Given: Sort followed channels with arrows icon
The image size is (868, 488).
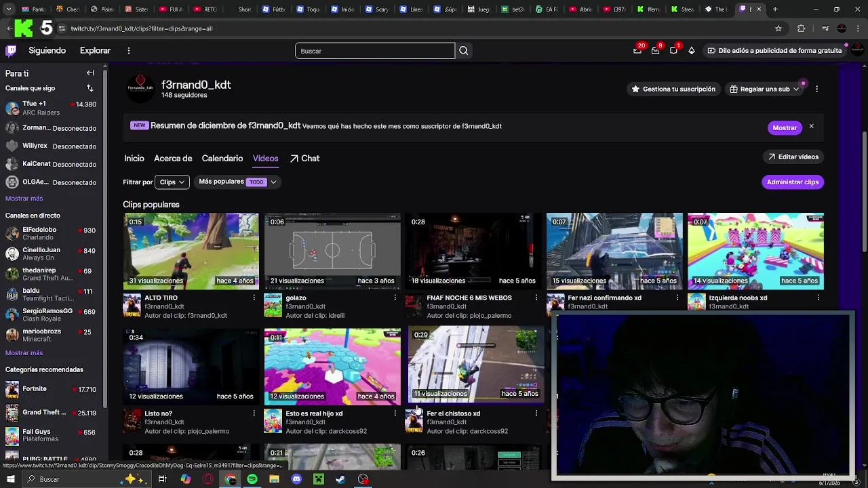Looking at the screenshot, I should click(x=90, y=88).
